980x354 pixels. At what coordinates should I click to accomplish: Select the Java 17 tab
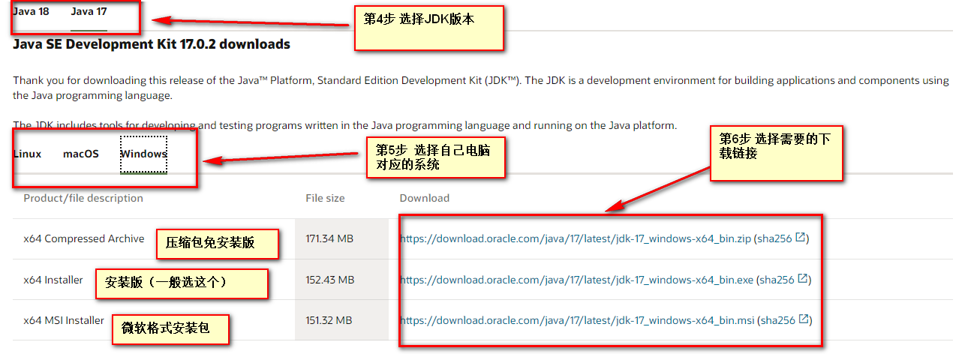(89, 11)
